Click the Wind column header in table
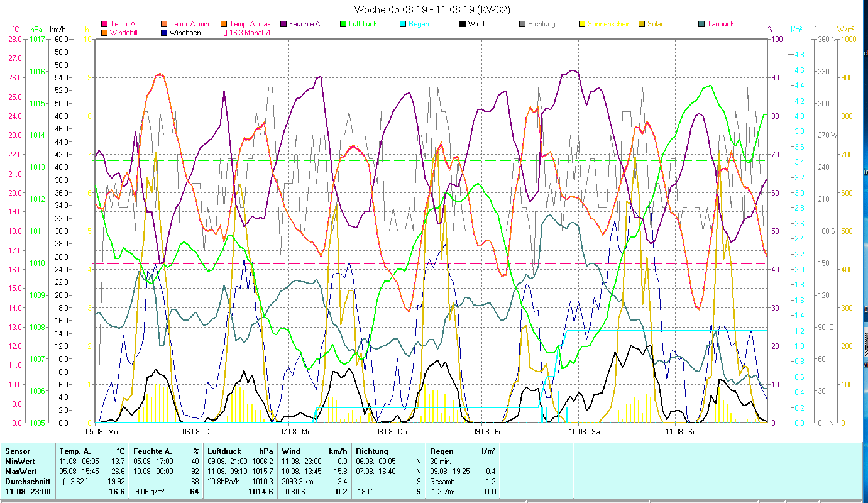The width and height of the screenshot is (868, 503). pyautogui.click(x=291, y=451)
